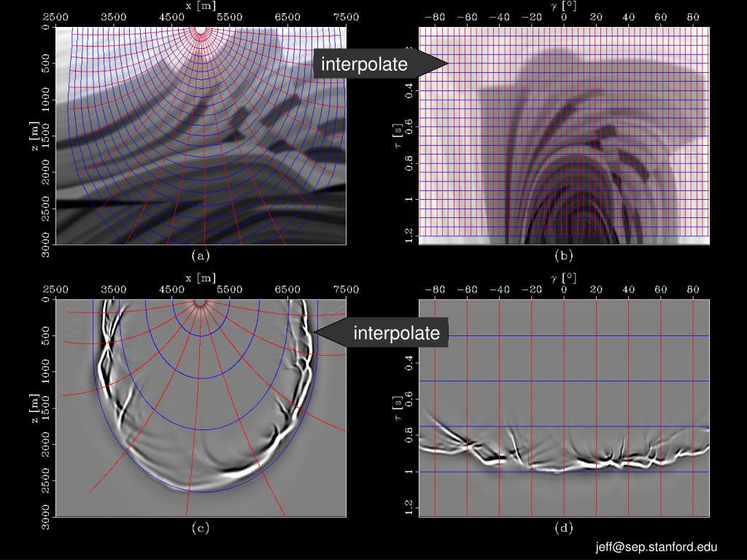Click z-axis tick "2000" beside plot (c)
The width and height of the screenshot is (747, 560).
click(x=46, y=444)
